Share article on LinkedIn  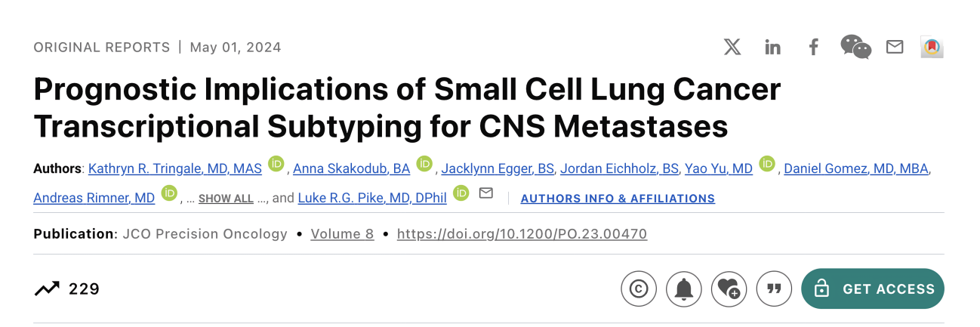coord(772,47)
